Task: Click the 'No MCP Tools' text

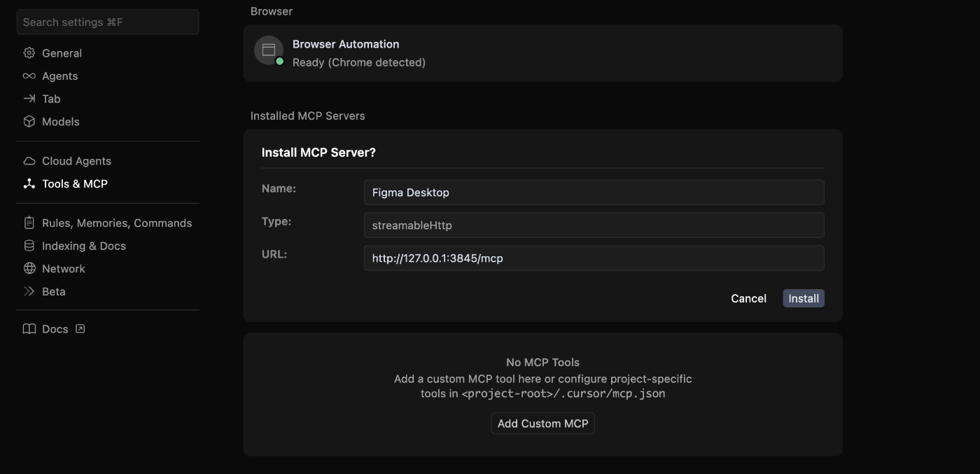Action: [x=542, y=363]
